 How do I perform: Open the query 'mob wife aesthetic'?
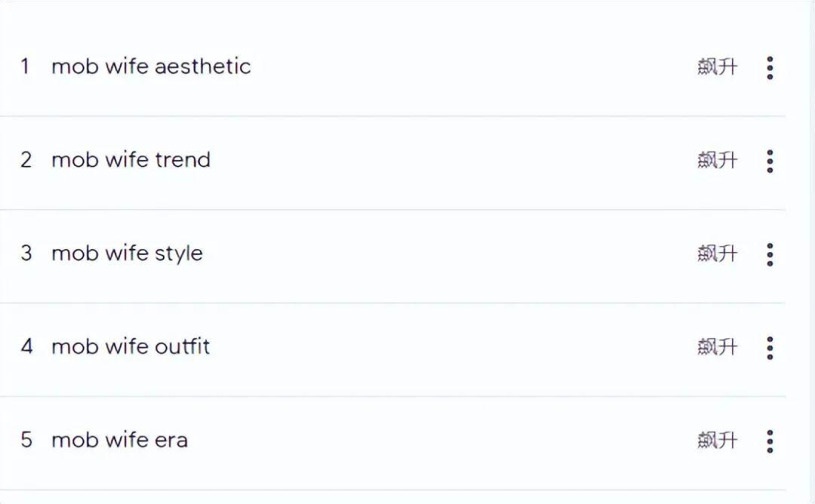click(x=151, y=66)
